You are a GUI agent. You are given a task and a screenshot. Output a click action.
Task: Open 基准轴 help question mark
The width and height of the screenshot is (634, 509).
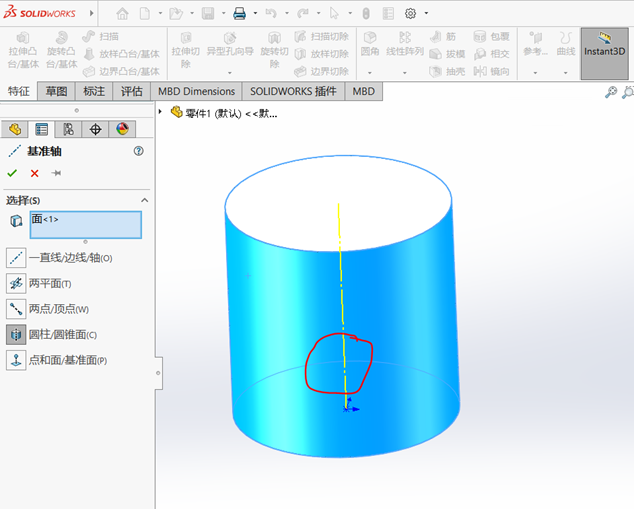[x=139, y=151]
